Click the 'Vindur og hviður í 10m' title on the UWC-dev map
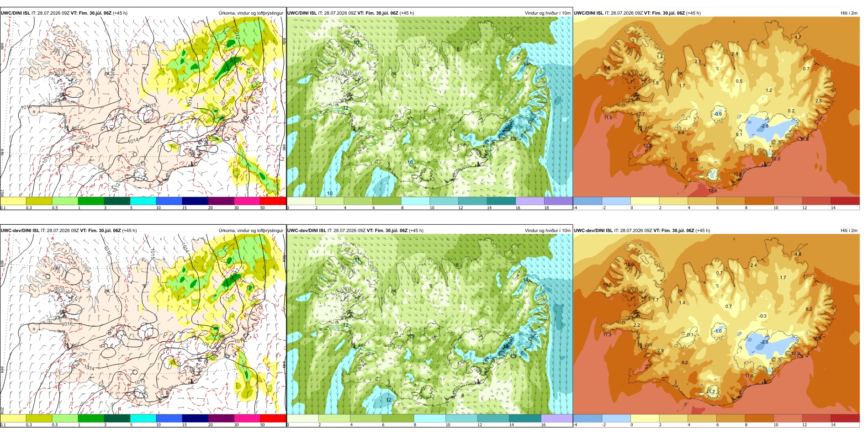This screenshot has width=868, height=434. (547, 230)
